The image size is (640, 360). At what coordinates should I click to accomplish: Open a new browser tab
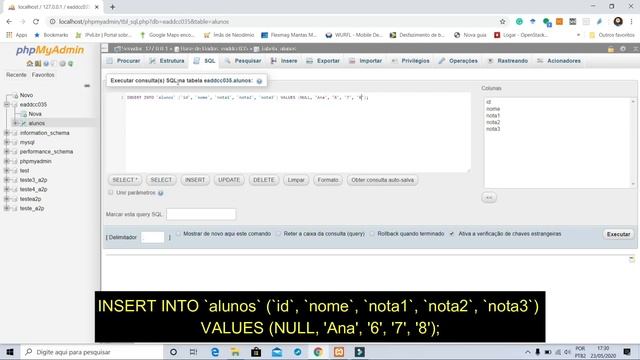click(112, 7)
